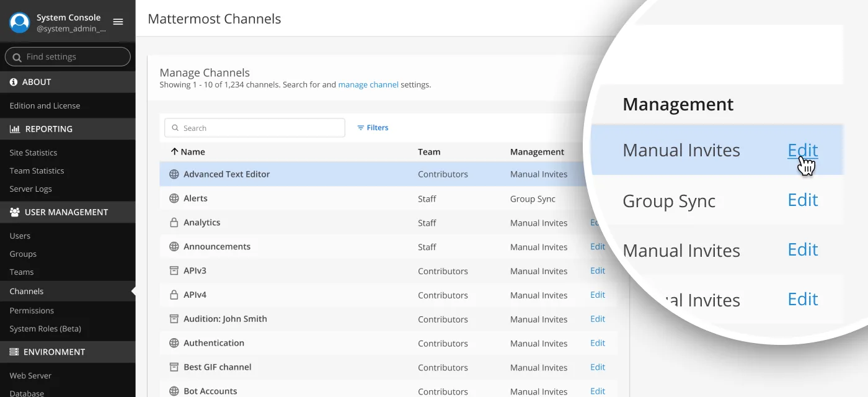Click Edit for Bot Accounts channel
Screen dimensions: 868x397
click(598, 391)
